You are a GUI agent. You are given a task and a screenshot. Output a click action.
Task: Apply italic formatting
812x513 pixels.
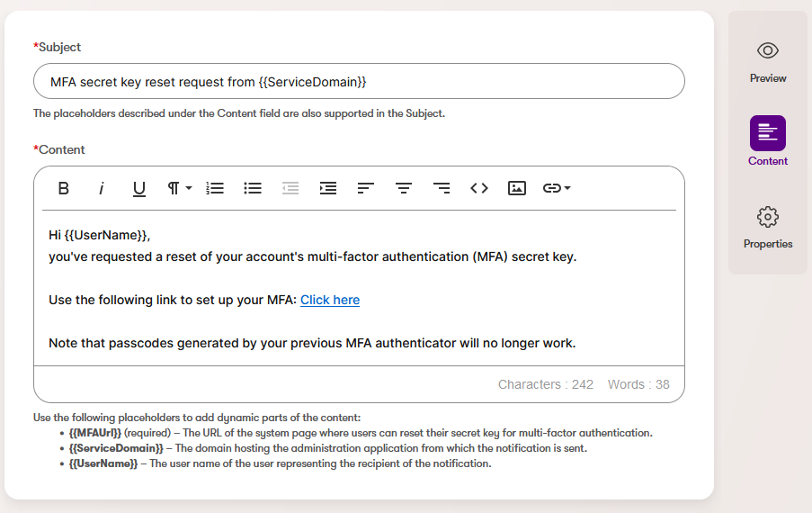click(102, 188)
